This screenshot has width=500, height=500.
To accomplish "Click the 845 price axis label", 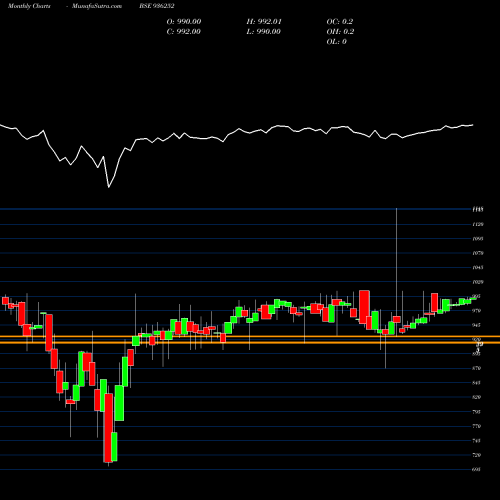I will (477, 383).
